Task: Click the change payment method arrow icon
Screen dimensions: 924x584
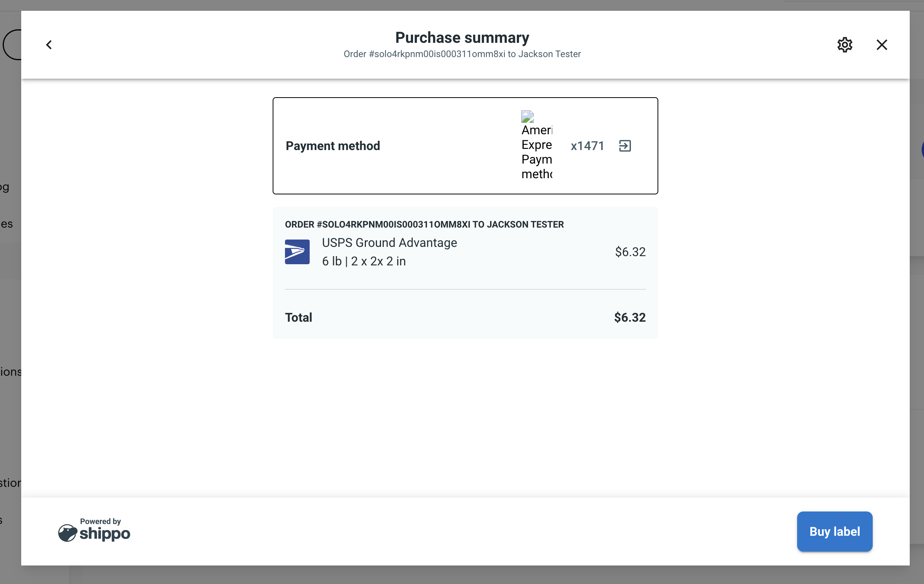Action: click(x=625, y=145)
